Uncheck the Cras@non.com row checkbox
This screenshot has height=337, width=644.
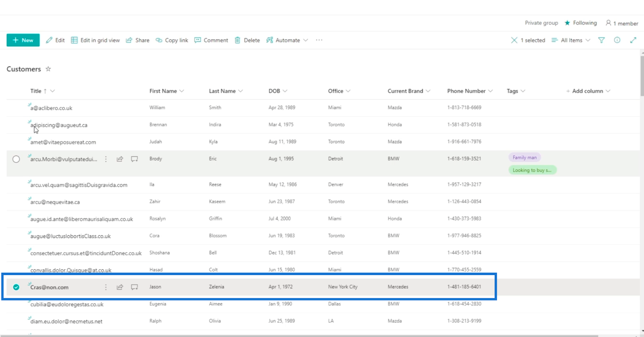pyautogui.click(x=16, y=287)
